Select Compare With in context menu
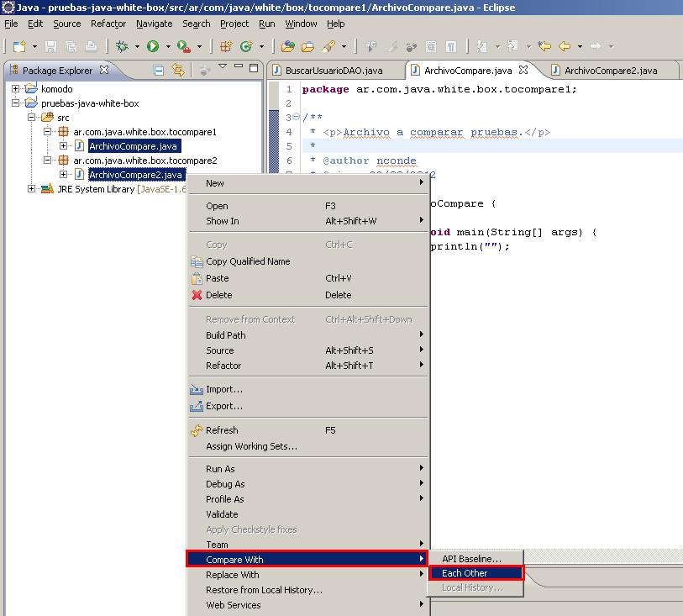The height and width of the screenshot is (616, 683). (x=307, y=560)
